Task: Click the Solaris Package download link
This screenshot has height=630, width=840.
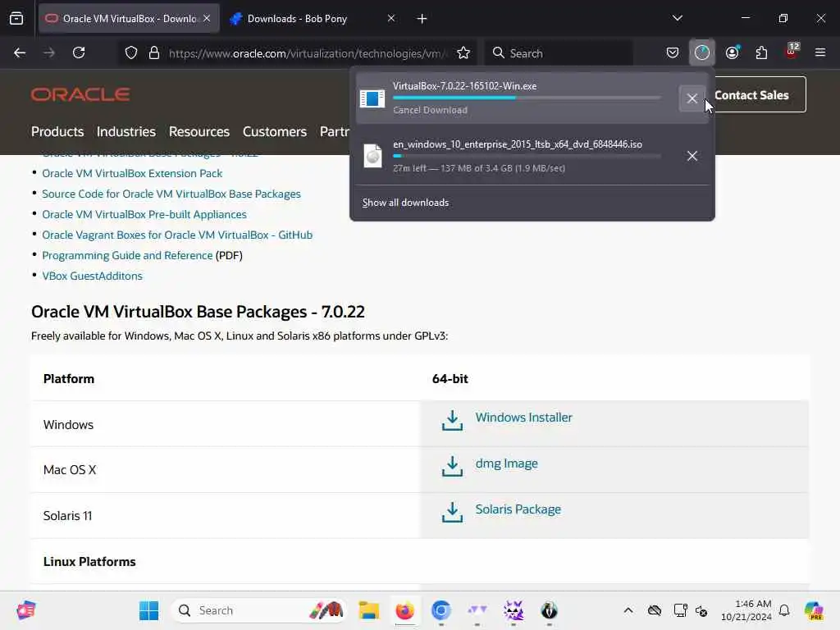Action: 518,509
